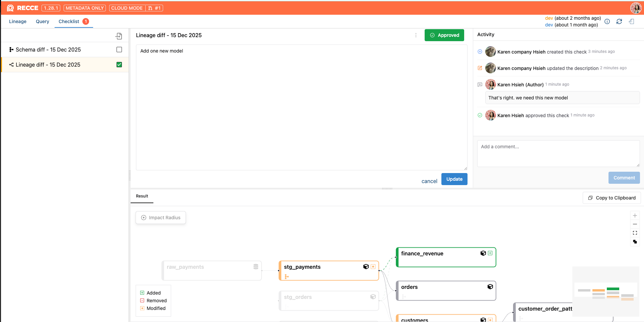Click the import checklist icon above Schema diff
The width and height of the screenshot is (644, 322).
[x=119, y=36]
